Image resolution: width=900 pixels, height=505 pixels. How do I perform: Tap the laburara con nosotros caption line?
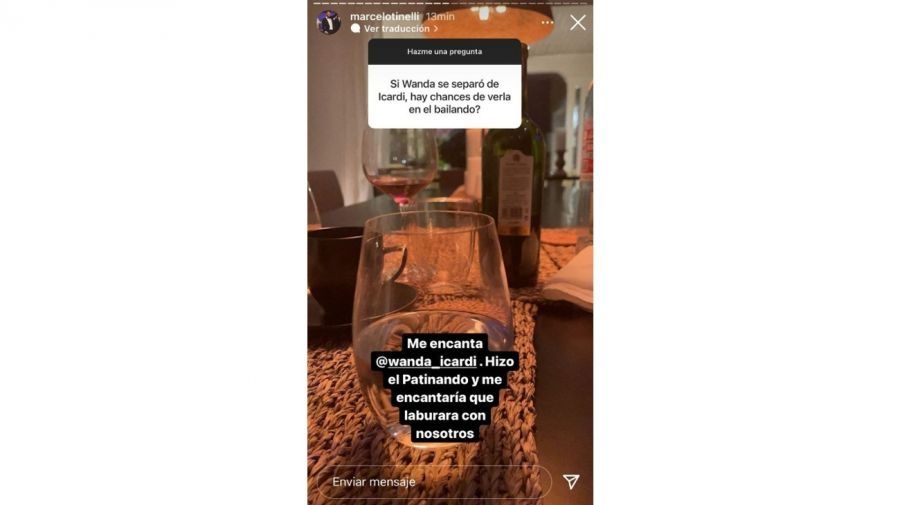(x=445, y=424)
